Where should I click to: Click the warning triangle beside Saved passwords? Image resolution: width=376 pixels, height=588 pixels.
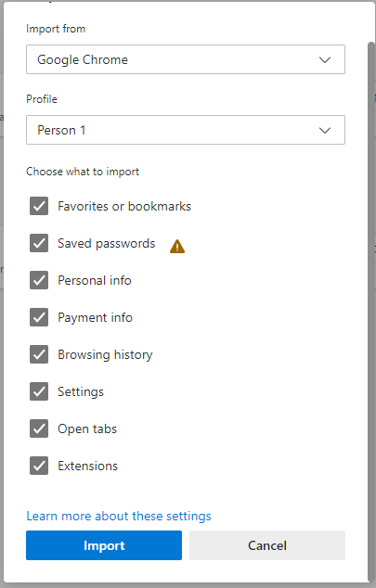[x=177, y=247]
